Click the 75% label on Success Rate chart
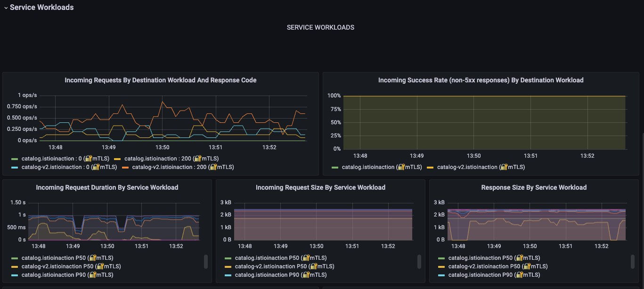The width and height of the screenshot is (644, 289). point(335,109)
